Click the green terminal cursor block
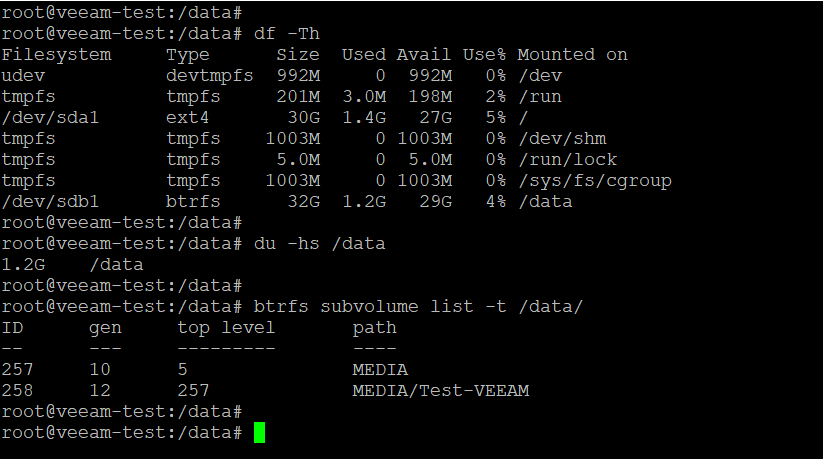823x459 pixels. coord(259,433)
